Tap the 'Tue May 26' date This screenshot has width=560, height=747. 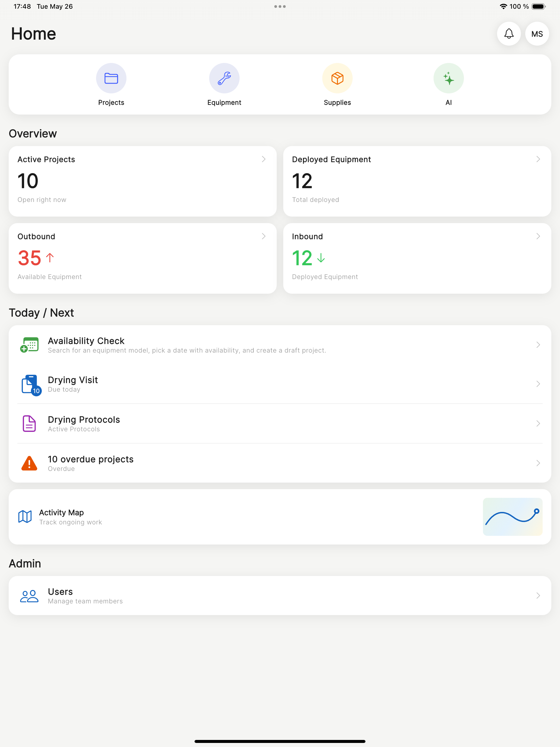55,7
